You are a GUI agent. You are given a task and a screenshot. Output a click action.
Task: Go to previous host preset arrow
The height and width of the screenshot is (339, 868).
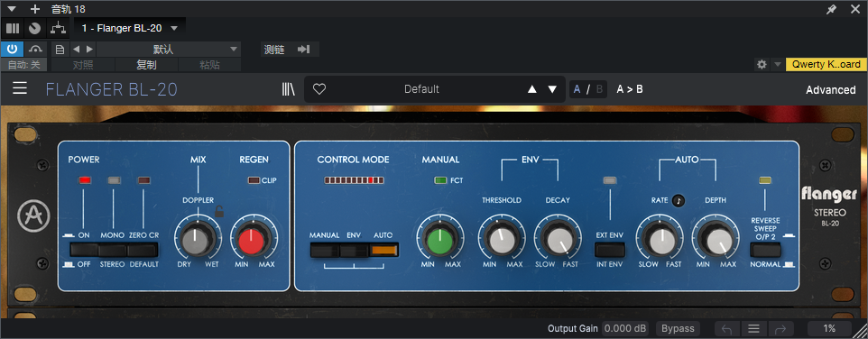click(77, 50)
